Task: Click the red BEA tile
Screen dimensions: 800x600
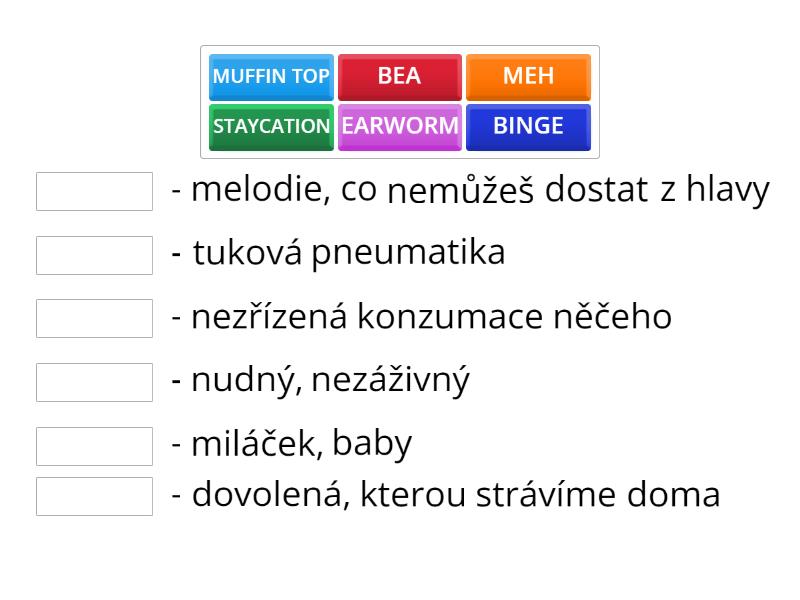Action: 399,76
